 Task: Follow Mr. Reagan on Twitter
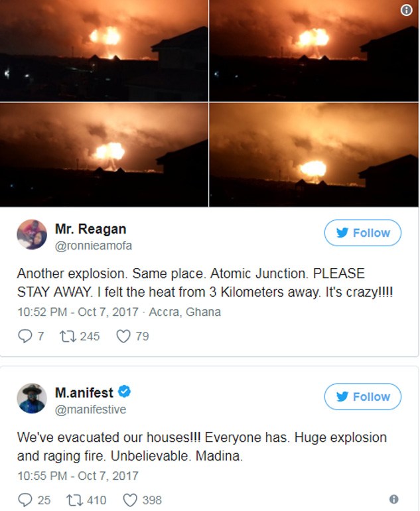363,233
